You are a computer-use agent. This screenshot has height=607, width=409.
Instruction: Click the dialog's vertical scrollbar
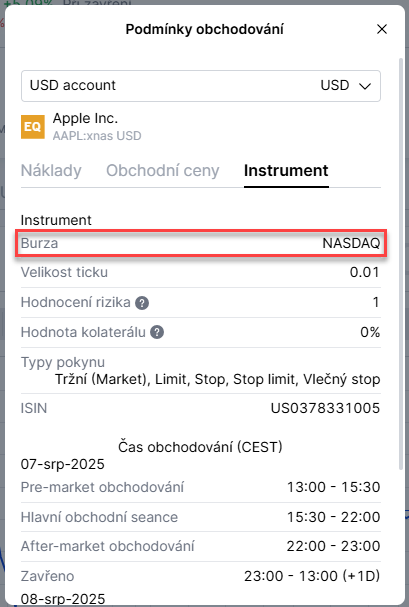point(401,263)
